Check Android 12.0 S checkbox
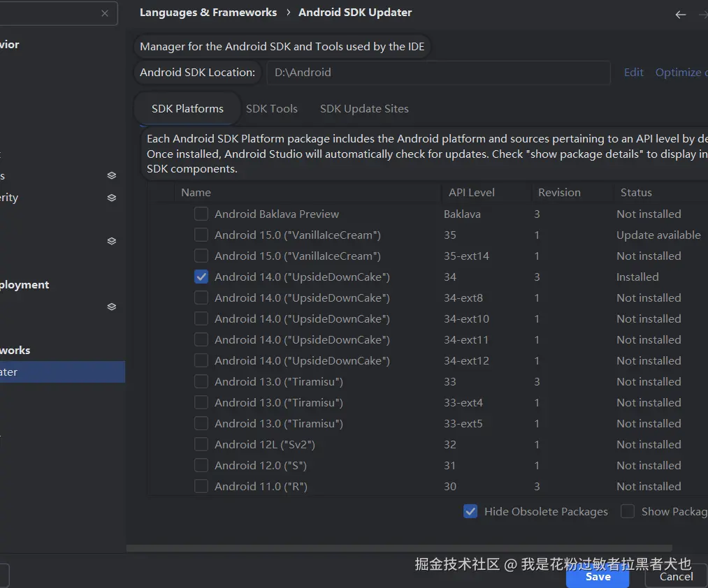708x588 pixels. click(x=201, y=465)
